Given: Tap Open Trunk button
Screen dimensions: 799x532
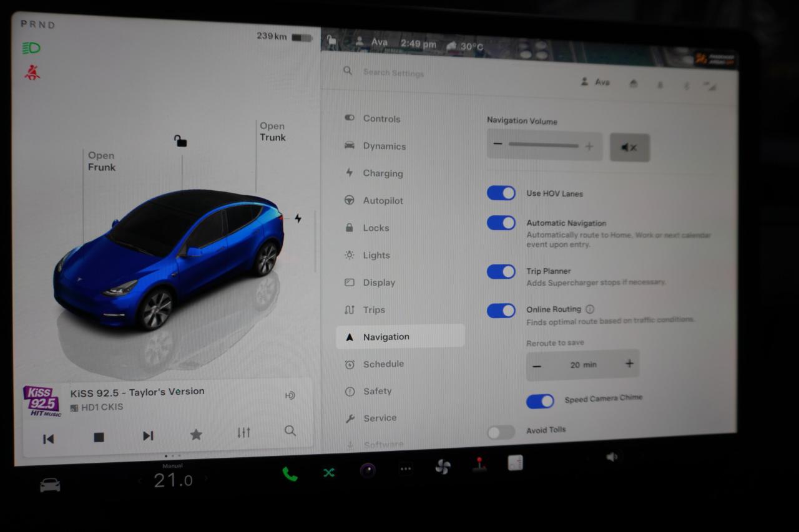Looking at the screenshot, I should click(x=273, y=132).
